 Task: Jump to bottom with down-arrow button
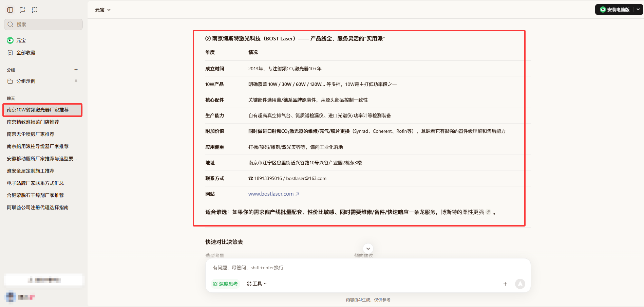click(x=368, y=249)
